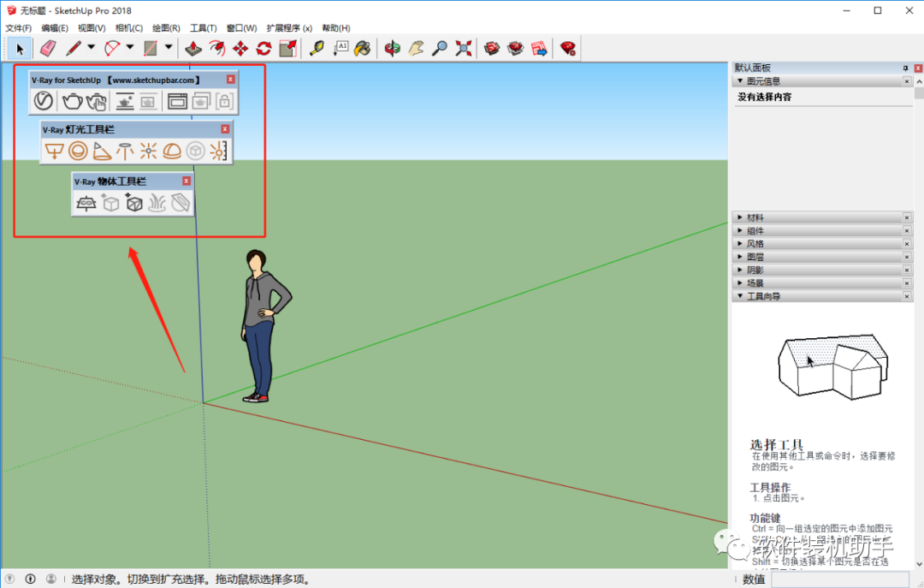The height and width of the screenshot is (588, 924).
Task: Click the 数值 measurement input box
Action: [840, 579]
